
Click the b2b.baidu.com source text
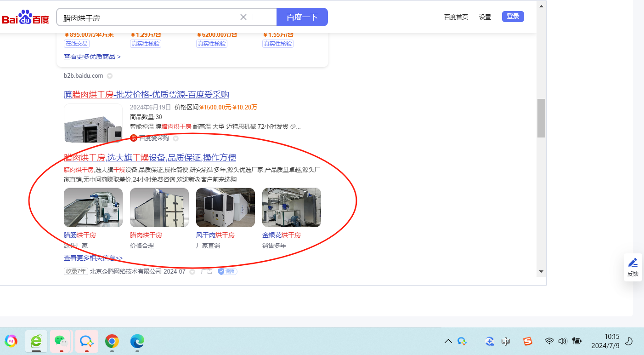pyautogui.click(x=84, y=75)
